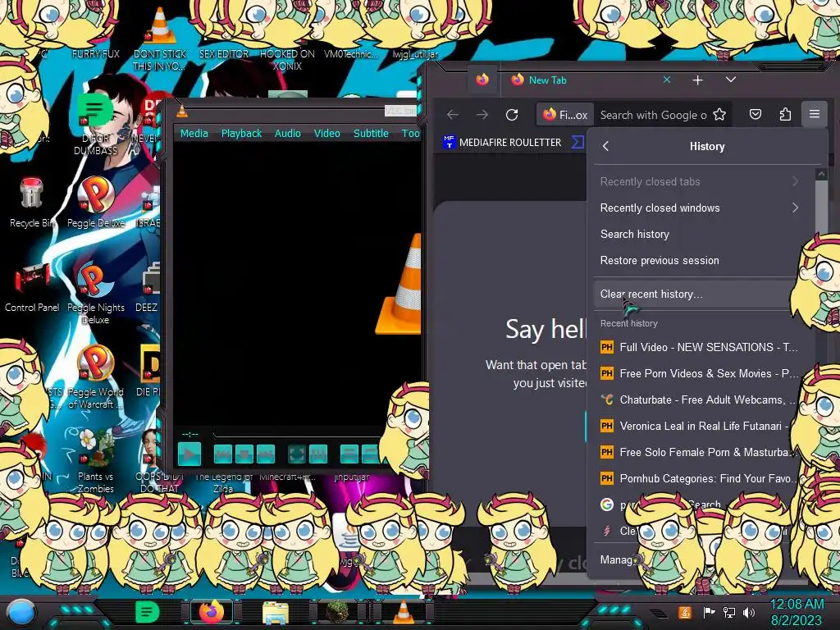
Task: Open Plants vs Zombies desktop icon
Action: 95,462
